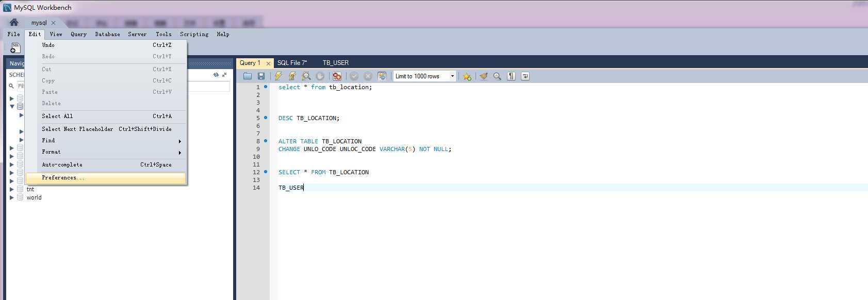The height and width of the screenshot is (300, 868).
Task: Click statement marker dot on line 12
Action: pyautogui.click(x=266, y=172)
